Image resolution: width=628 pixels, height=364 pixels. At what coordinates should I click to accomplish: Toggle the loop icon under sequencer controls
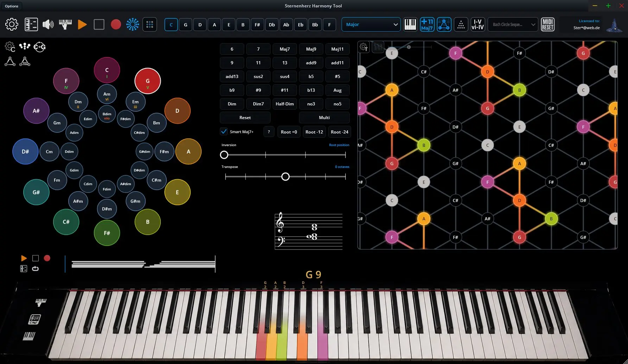(35, 269)
